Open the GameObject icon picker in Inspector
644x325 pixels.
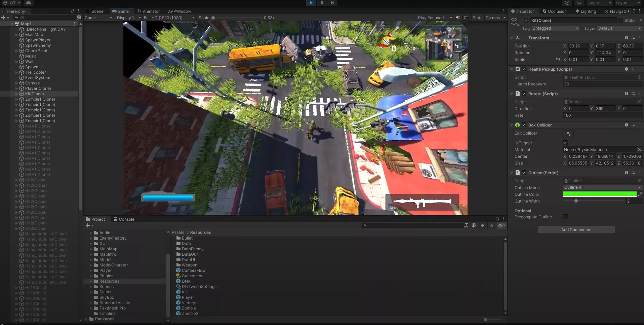(515, 22)
